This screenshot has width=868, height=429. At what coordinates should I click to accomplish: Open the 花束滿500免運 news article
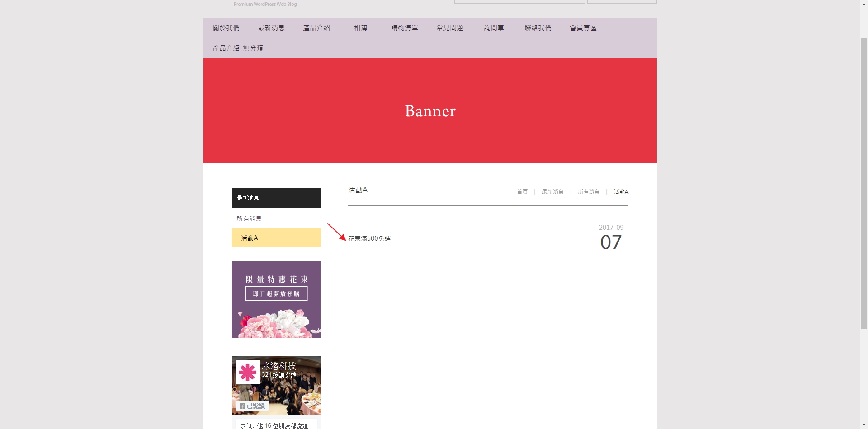369,238
